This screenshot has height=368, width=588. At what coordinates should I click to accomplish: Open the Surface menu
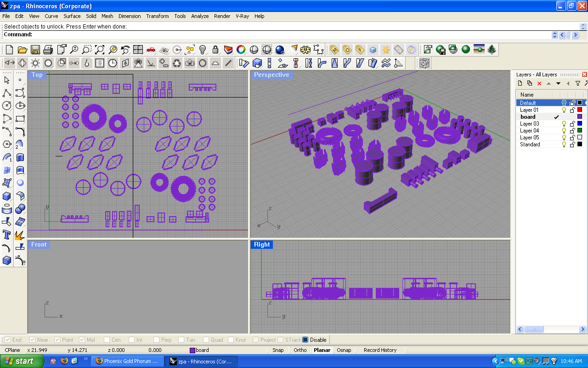(72, 16)
